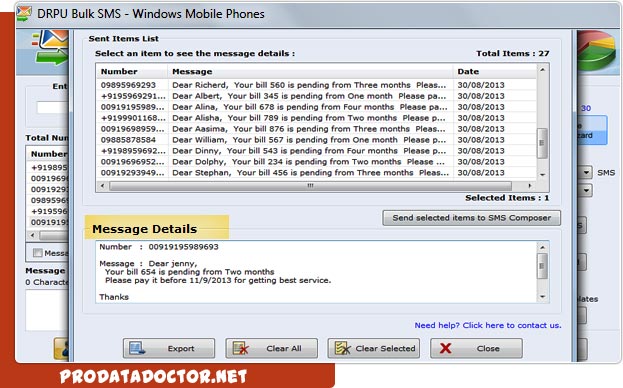This screenshot has width=623, height=388.
Task: Open the 'Need help? Click here to contact us' link
Action: click(488, 325)
